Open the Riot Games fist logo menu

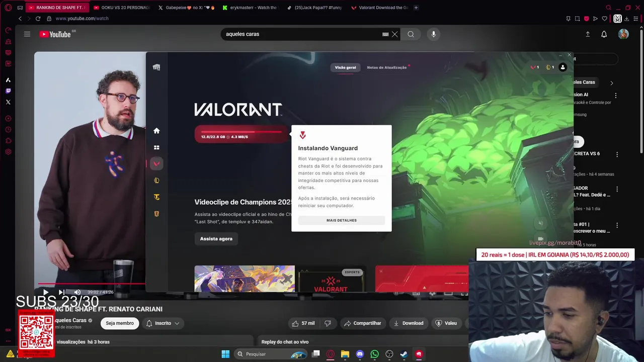pos(156,67)
